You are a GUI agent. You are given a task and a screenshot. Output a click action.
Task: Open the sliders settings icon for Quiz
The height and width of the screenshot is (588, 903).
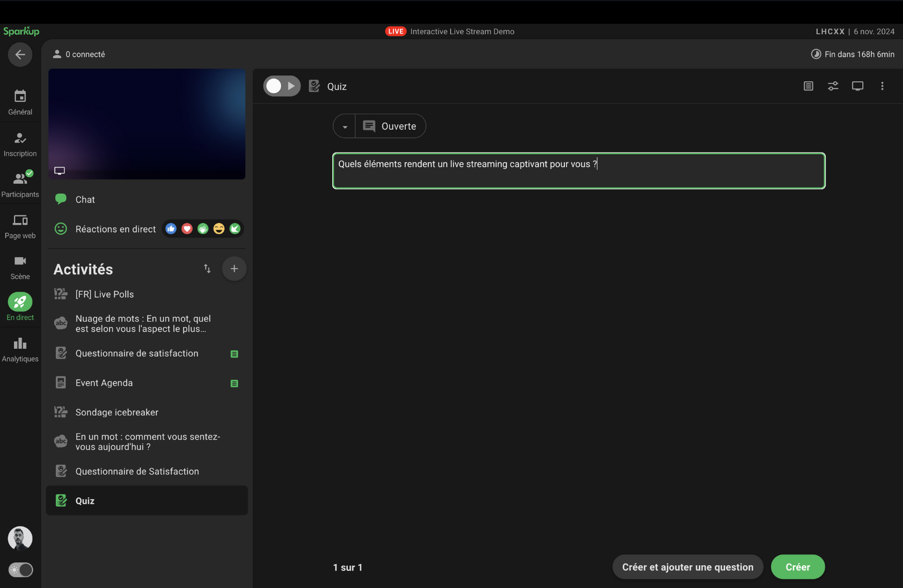[x=832, y=86]
